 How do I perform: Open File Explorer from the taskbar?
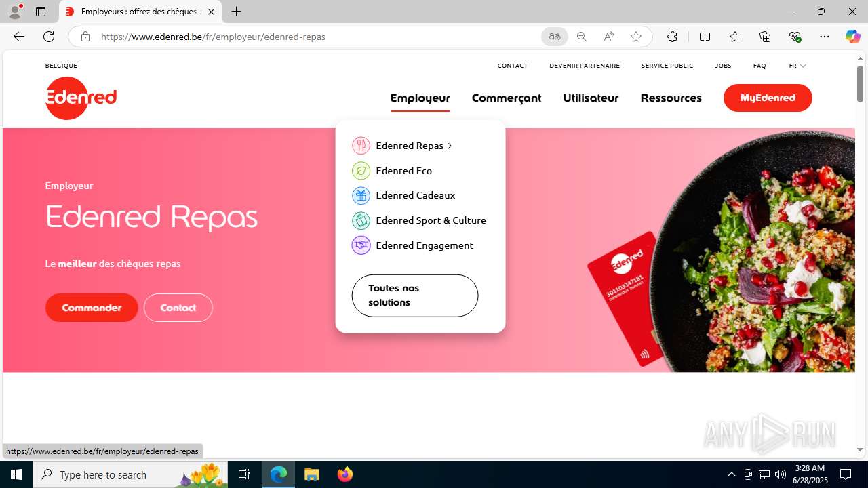[x=311, y=474]
